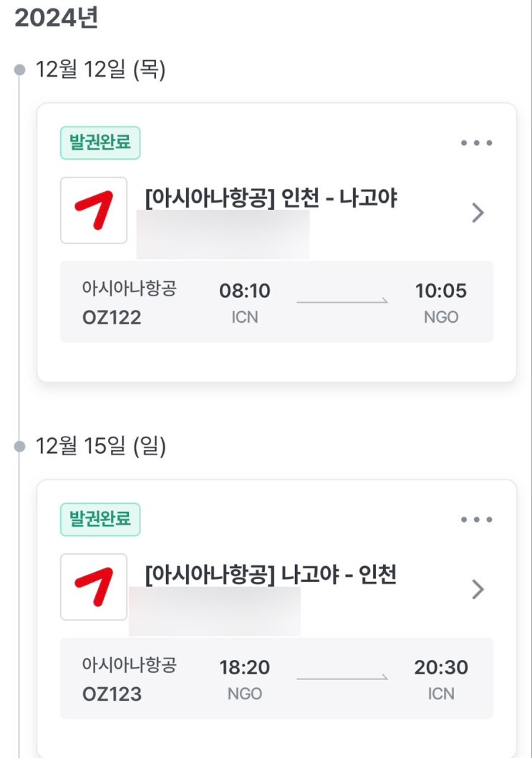Click the Asiana logo on the Nagoya–Incheon booking
Image resolution: width=532 pixels, height=758 pixels.
point(94,587)
